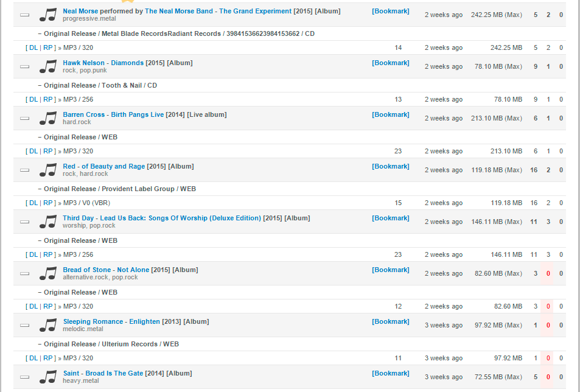
Task: Download the Red MP3 V0 torrent via DL
Action: pyautogui.click(x=33, y=203)
